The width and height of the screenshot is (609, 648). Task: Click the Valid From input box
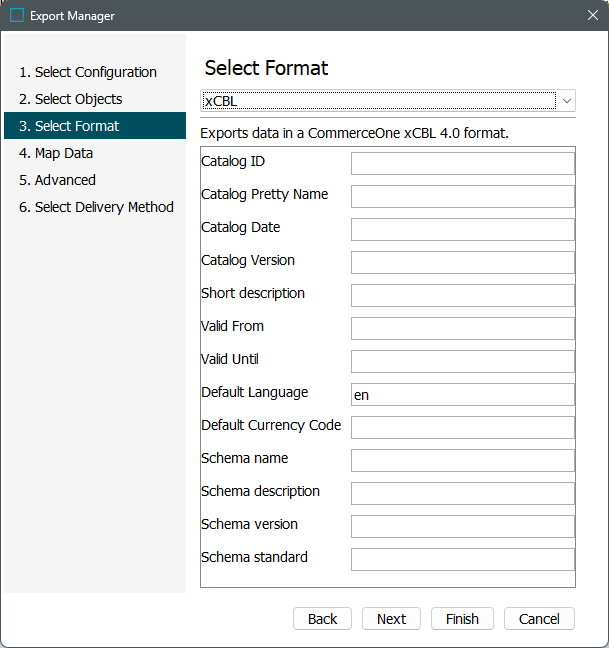pyautogui.click(x=462, y=329)
